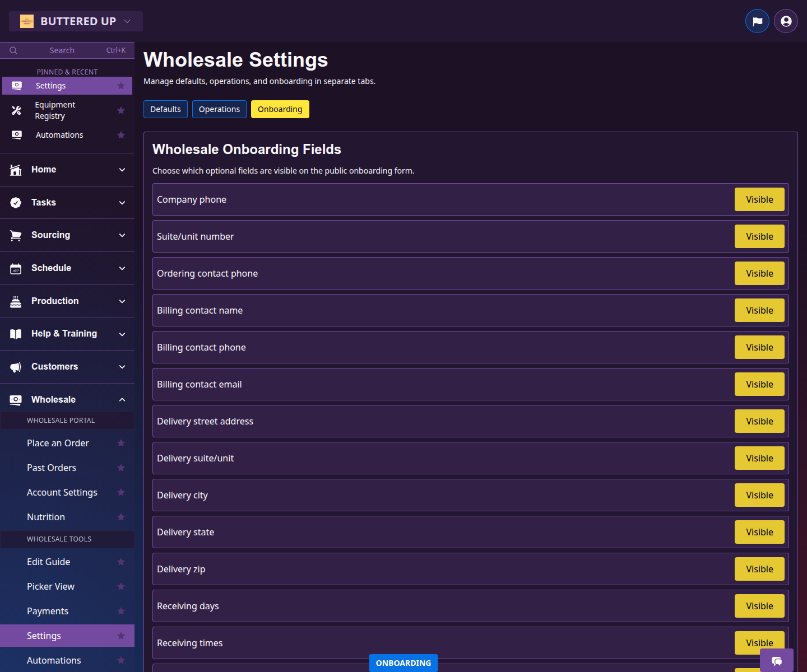Switch to the Operations tab
Screen dimensions: 807x672
[219, 109]
